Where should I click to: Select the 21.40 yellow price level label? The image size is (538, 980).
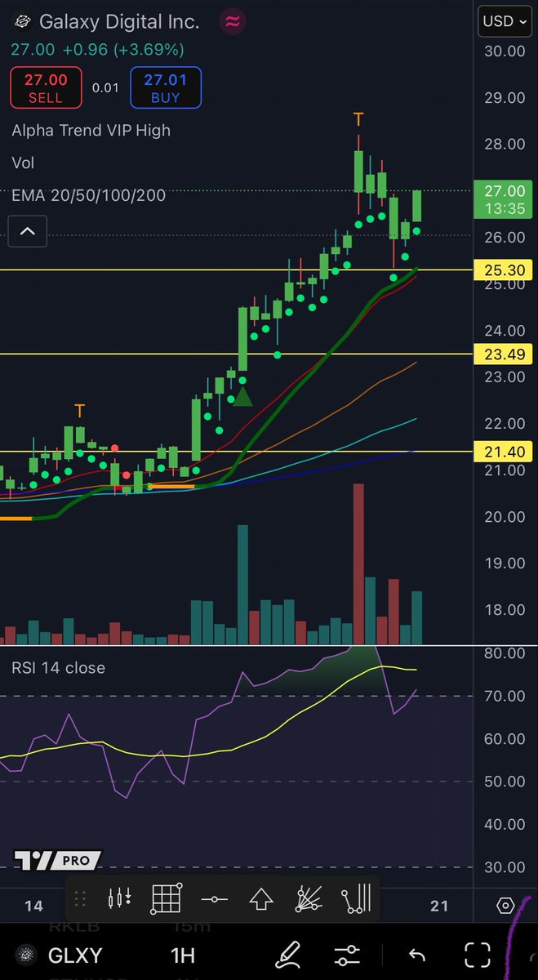pyautogui.click(x=504, y=451)
